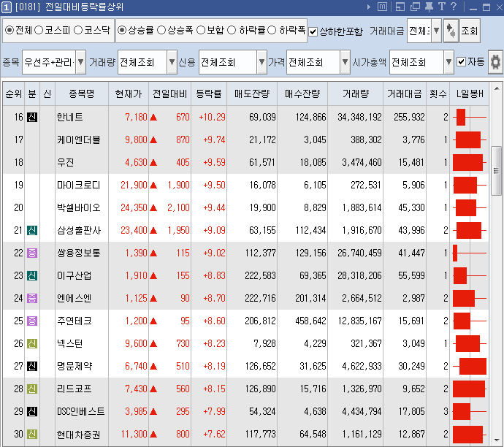Select the 하락률 radio button
504x447 pixels.
coord(232,30)
